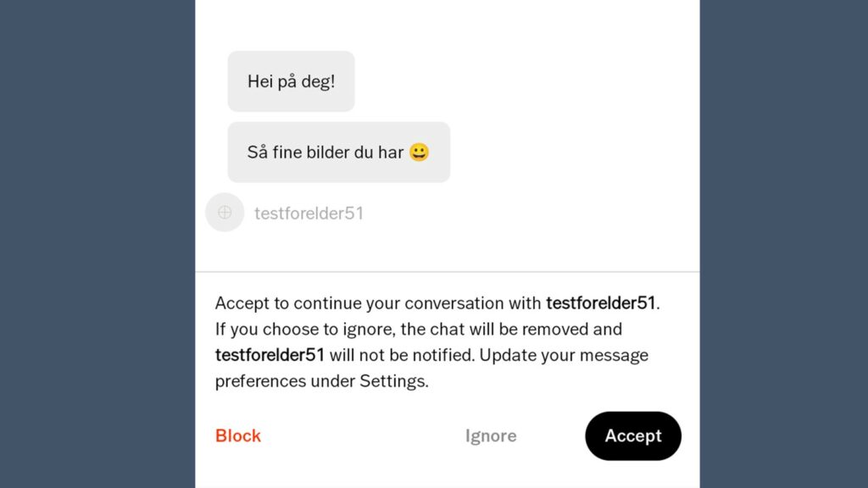Click the dark blue area left of chat
The height and width of the screenshot is (488, 868).
click(x=97, y=244)
